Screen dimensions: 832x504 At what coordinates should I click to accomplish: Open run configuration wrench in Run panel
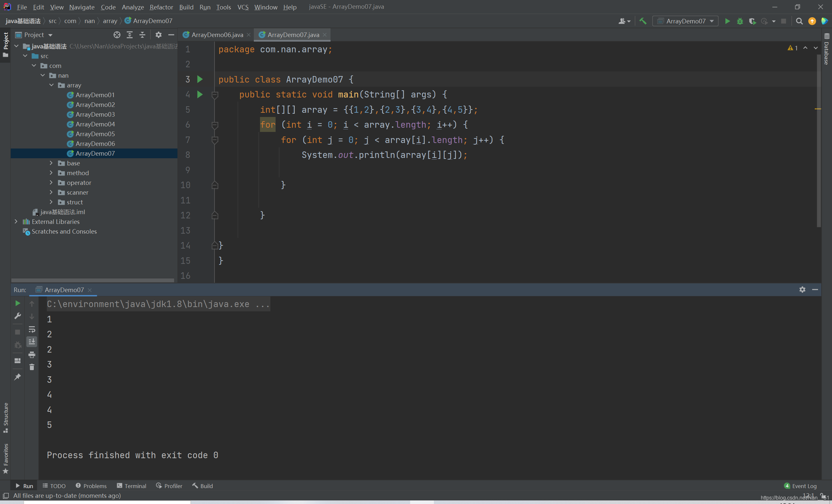pyautogui.click(x=18, y=316)
